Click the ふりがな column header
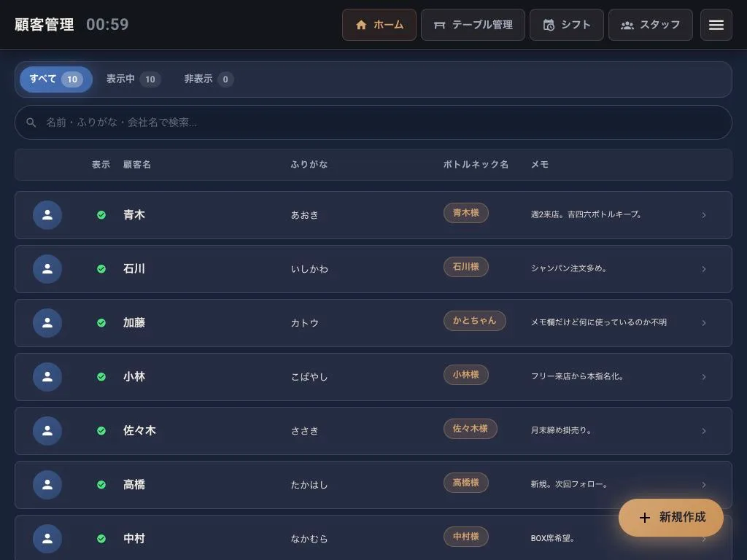 [x=309, y=165]
